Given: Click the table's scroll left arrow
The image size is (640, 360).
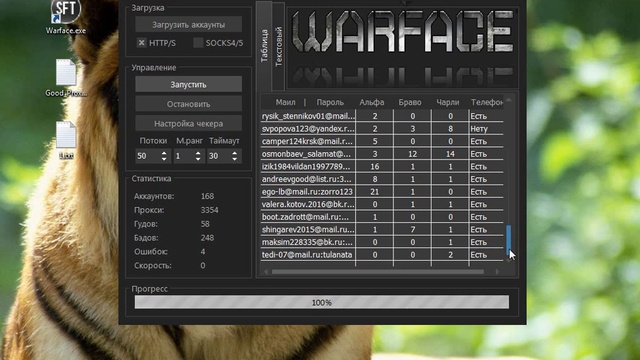Looking at the screenshot, I should pyautogui.click(x=266, y=271).
